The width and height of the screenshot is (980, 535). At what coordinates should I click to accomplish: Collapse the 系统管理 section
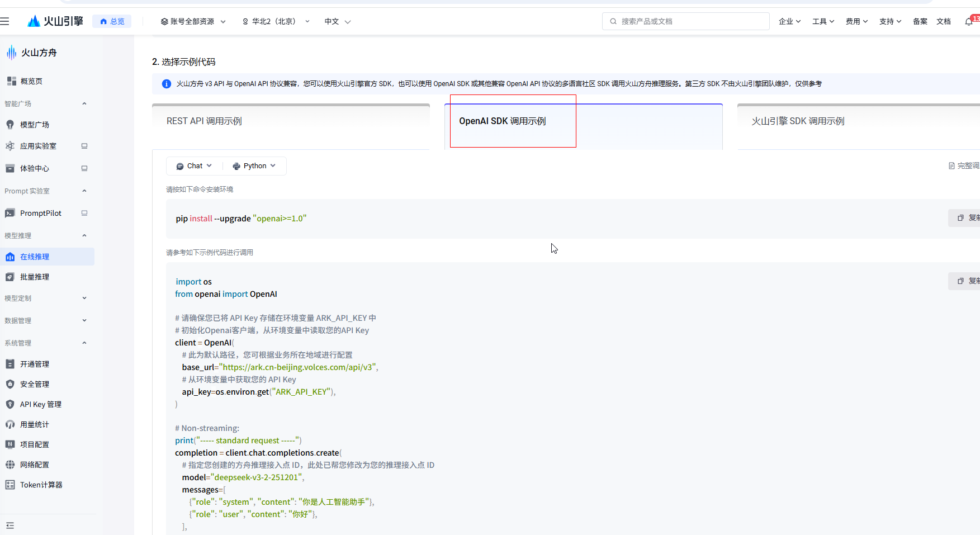pos(84,343)
